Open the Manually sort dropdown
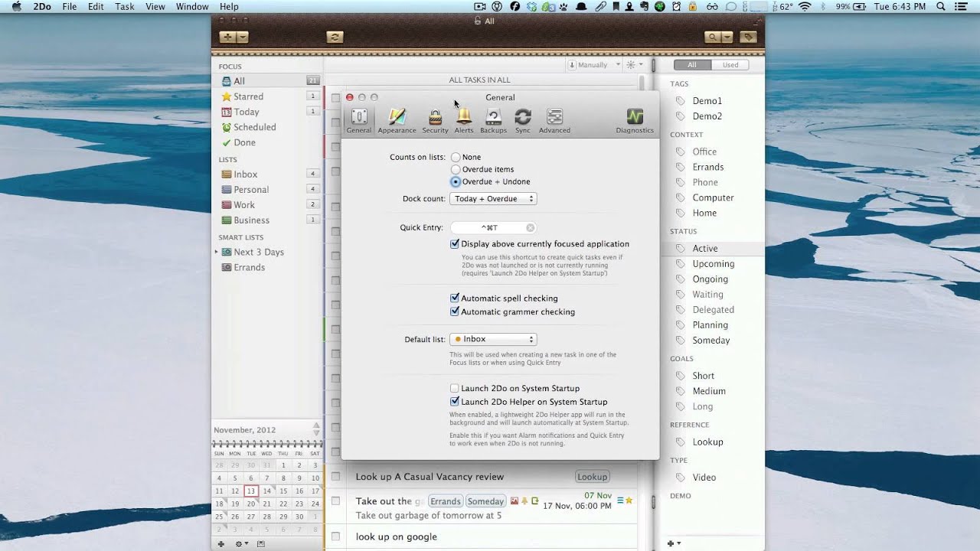Image resolution: width=980 pixels, height=551 pixels. [594, 65]
